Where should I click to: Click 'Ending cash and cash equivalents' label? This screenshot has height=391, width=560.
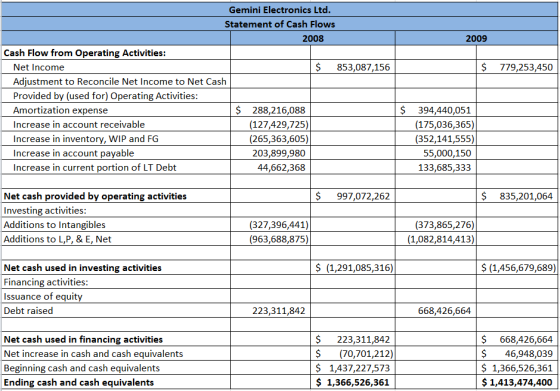pyautogui.click(x=79, y=382)
